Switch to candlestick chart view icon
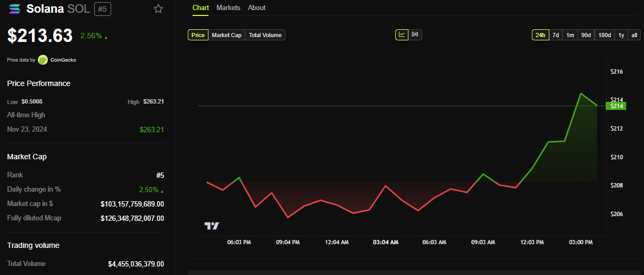The width and height of the screenshot is (644, 275). tap(415, 35)
